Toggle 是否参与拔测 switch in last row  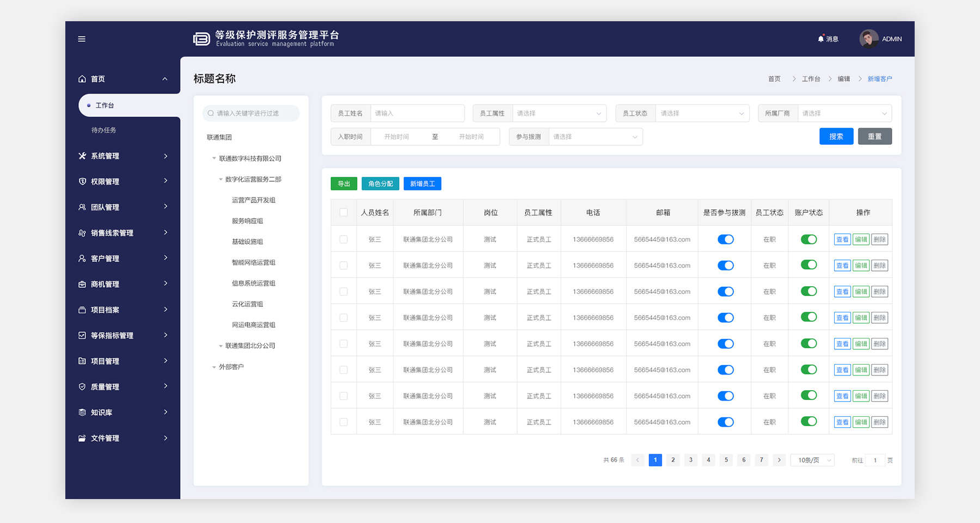pyautogui.click(x=725, y=422)
